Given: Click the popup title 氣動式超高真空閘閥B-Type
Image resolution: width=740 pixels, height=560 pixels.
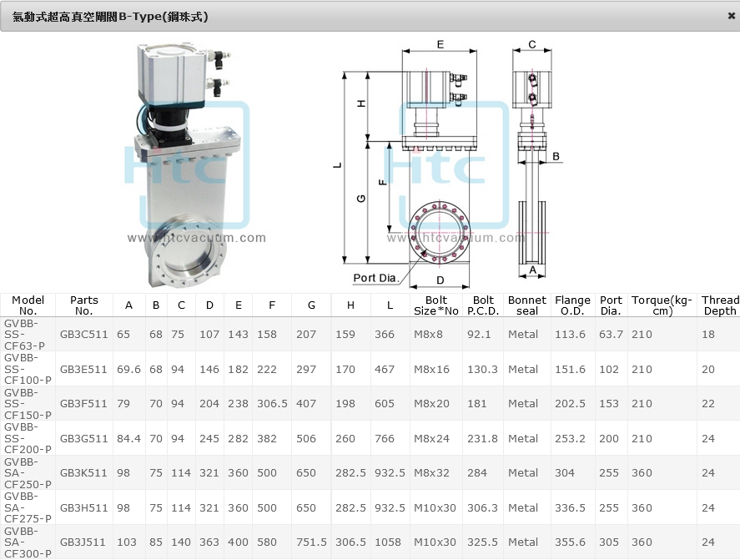Looking at the screenshot, I should [111, 17].
